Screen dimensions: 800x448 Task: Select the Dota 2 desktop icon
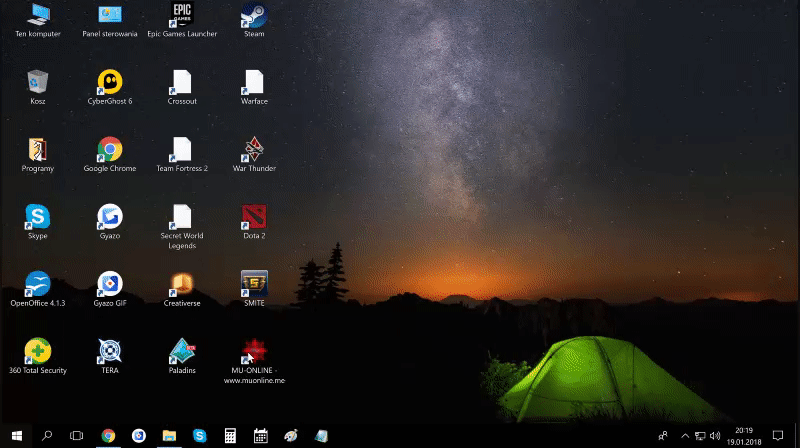[254, 221]
